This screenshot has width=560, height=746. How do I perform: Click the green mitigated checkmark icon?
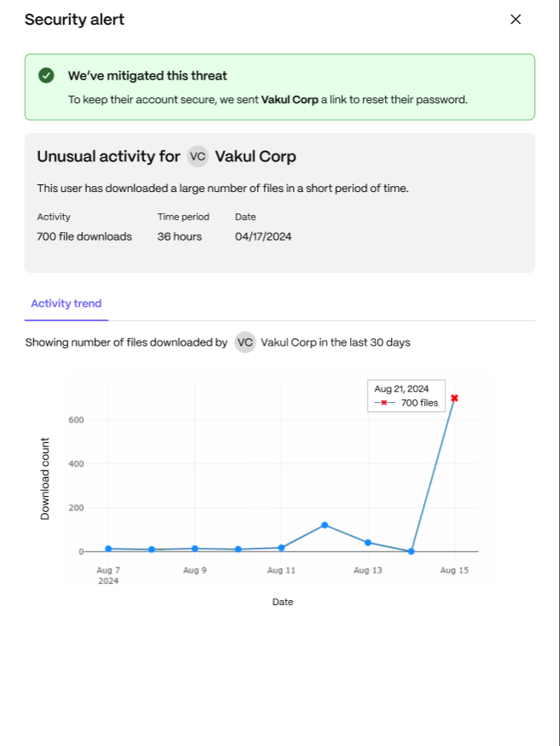46,75
